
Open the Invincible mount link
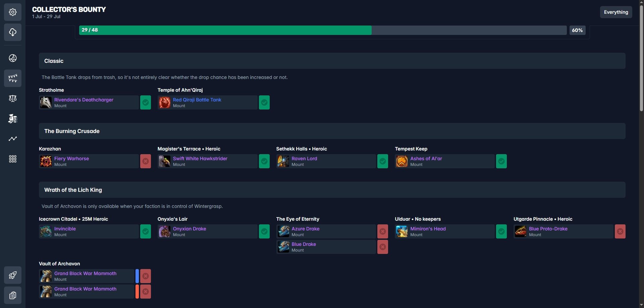65,229
